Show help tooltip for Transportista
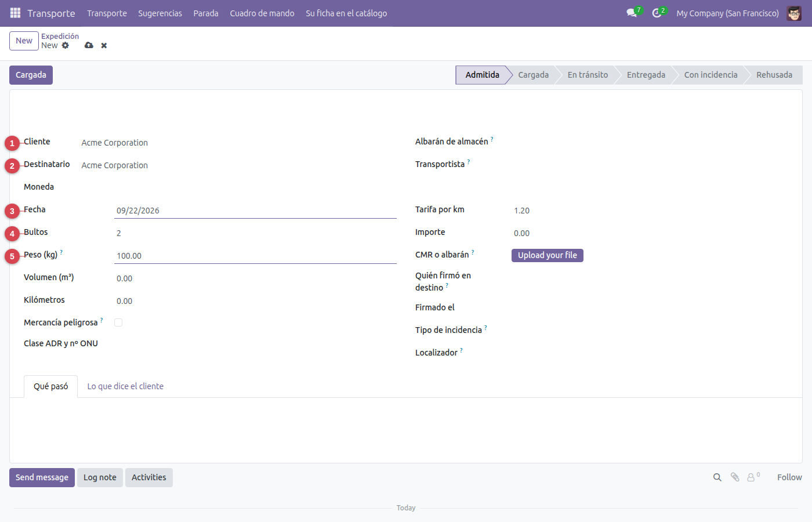812x522 pixels. pyautogui.click(x=469, y=162)
